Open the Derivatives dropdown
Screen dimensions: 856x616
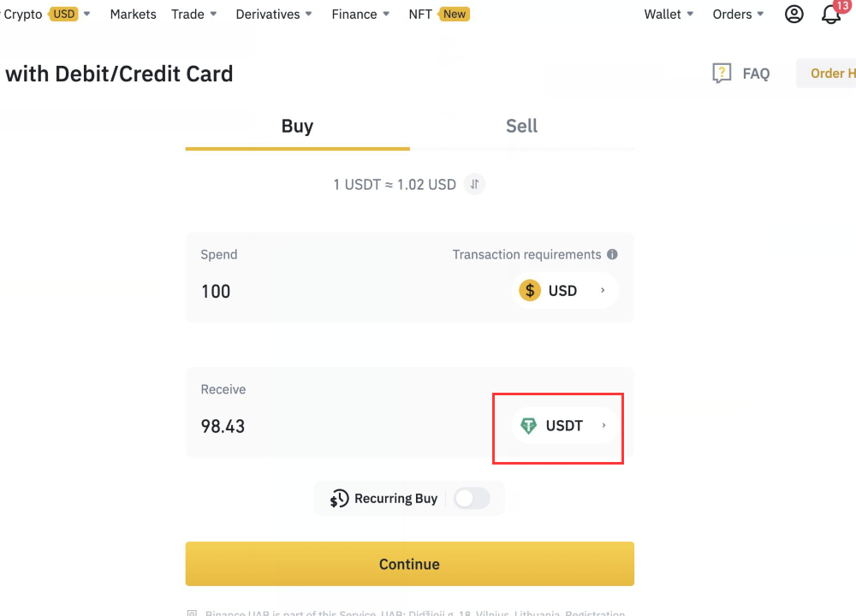click(268, 14)
